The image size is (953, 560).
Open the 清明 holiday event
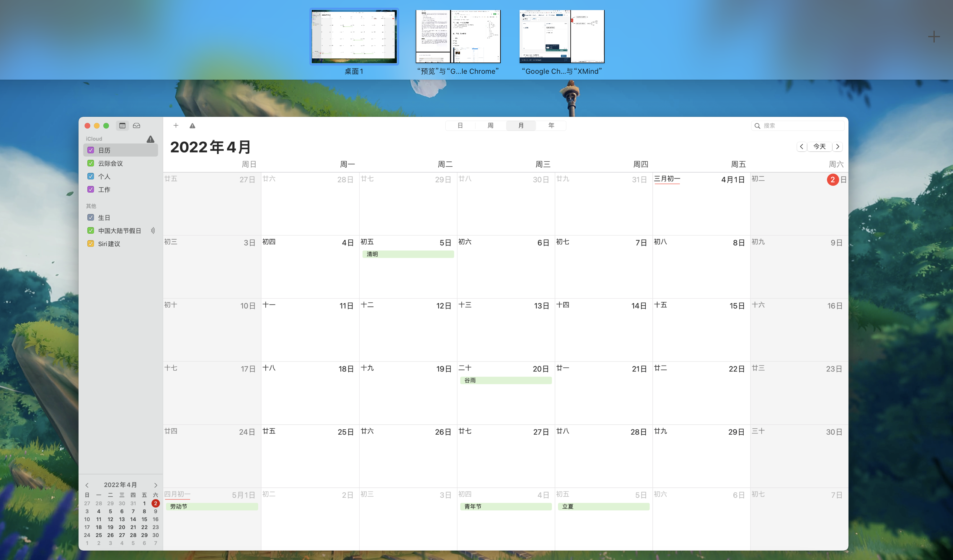click(x=408, y=254)
